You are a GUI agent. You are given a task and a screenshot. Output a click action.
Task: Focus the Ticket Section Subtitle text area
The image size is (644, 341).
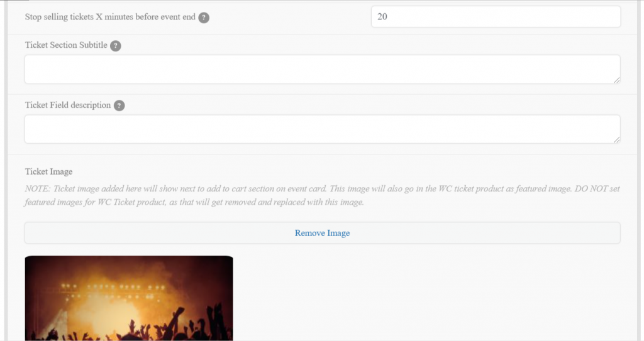pyautogui.click(x=322, y=69)
